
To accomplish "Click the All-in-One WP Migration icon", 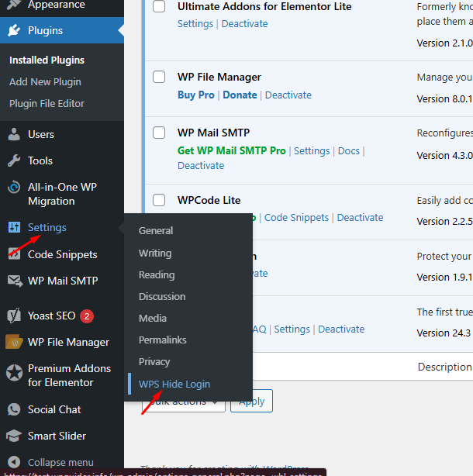I will tap(14, 187).
